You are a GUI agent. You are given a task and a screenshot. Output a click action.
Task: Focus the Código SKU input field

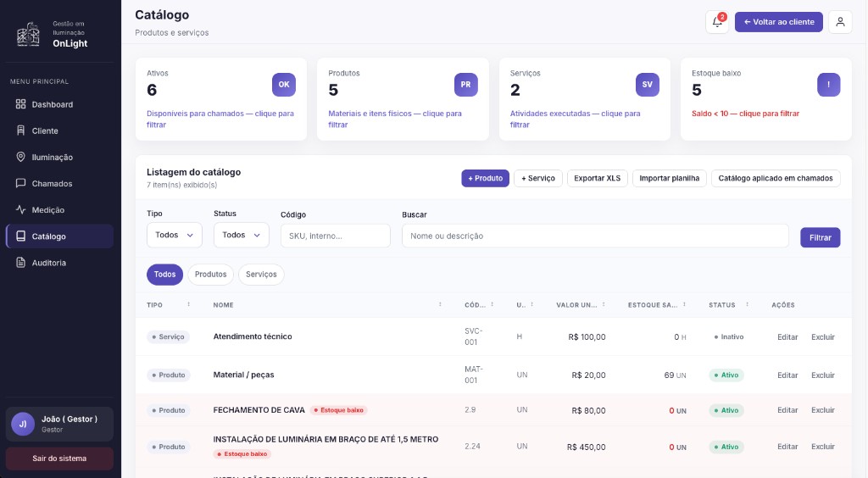click(336, 236)
